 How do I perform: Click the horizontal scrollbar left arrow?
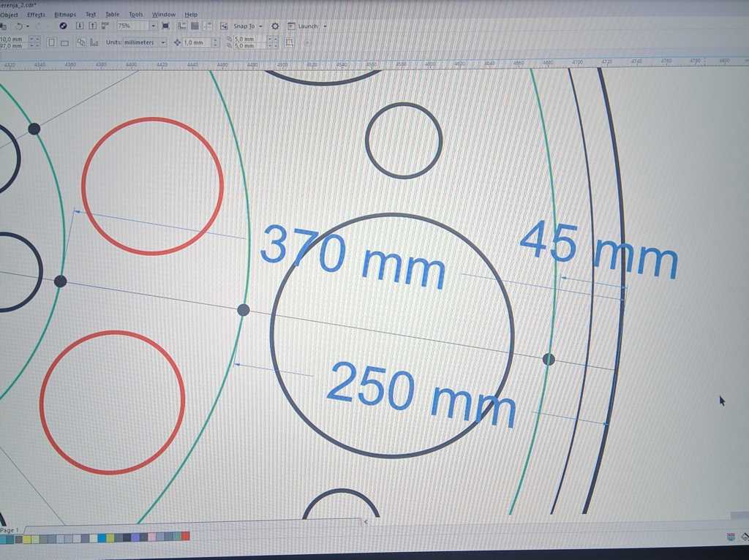366,522
